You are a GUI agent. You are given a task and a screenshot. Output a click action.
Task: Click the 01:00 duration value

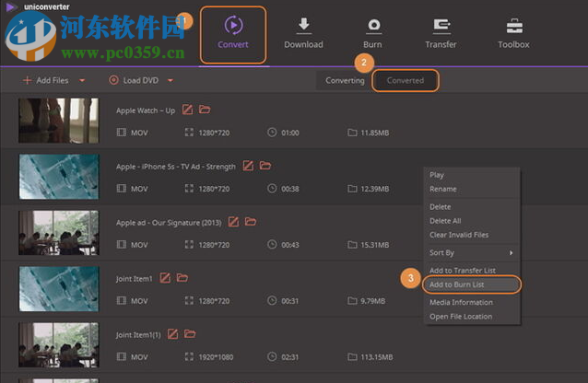point(290,133)
